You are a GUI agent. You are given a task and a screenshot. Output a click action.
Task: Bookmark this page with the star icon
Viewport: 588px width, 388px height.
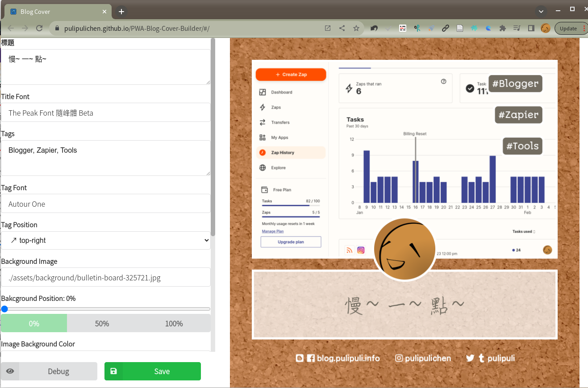(x=356, y=28)
